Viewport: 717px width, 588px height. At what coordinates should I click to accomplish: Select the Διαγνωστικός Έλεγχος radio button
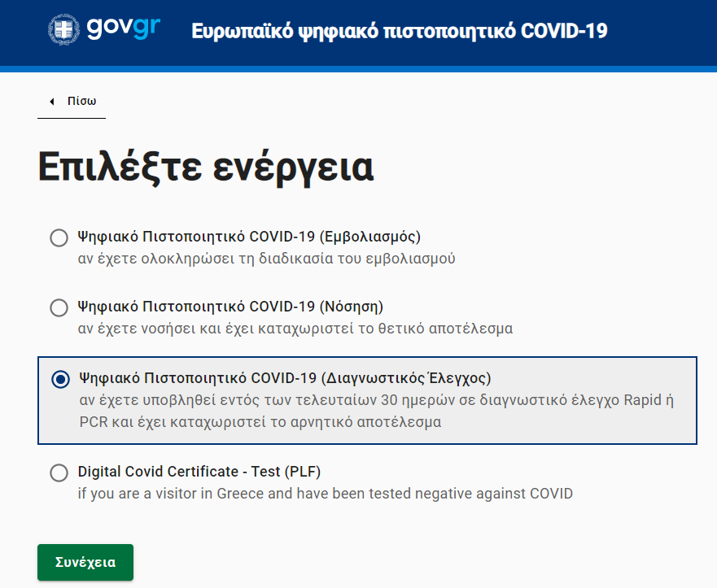point(60,379)
